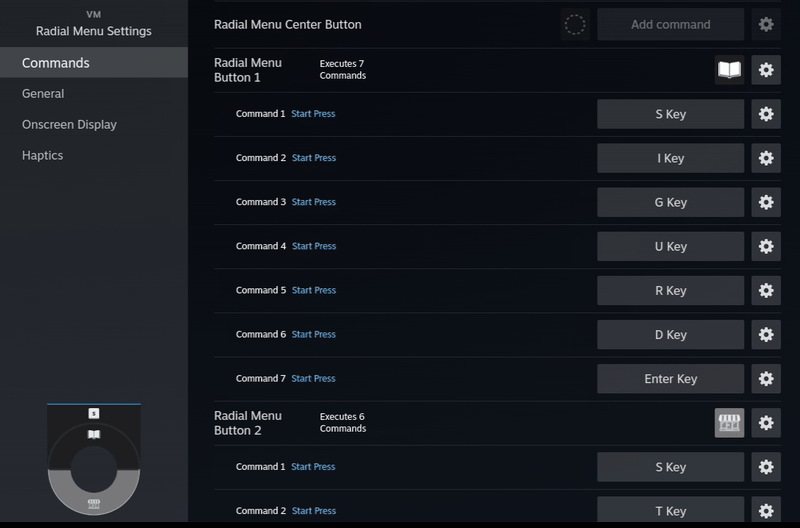Open gear settings beside the G Key command
Image resolution: width=800 pixels, height=528 pixels.
pyautogui.click(x=766, y=202)
